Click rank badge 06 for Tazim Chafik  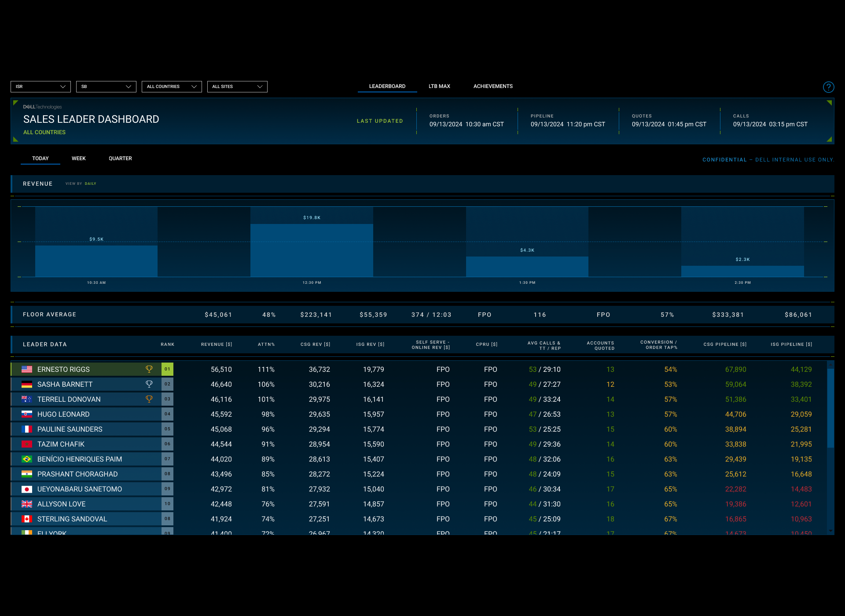(x=167, y=444)
